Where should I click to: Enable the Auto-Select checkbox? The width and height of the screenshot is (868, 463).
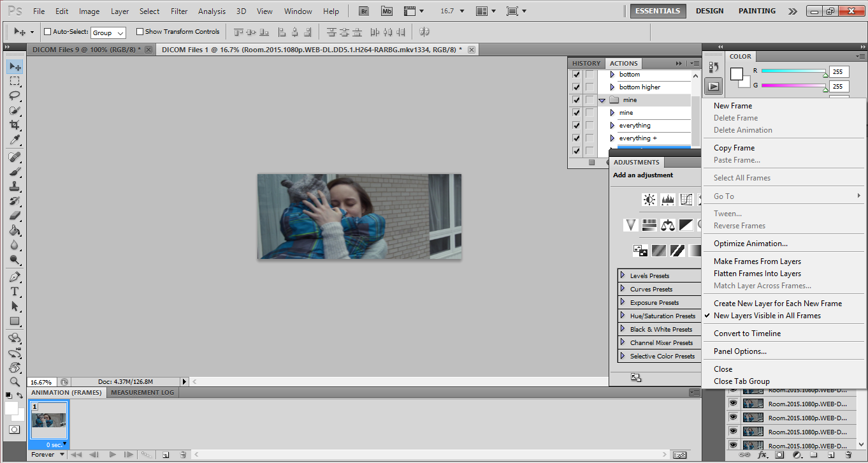pos(47,32)
